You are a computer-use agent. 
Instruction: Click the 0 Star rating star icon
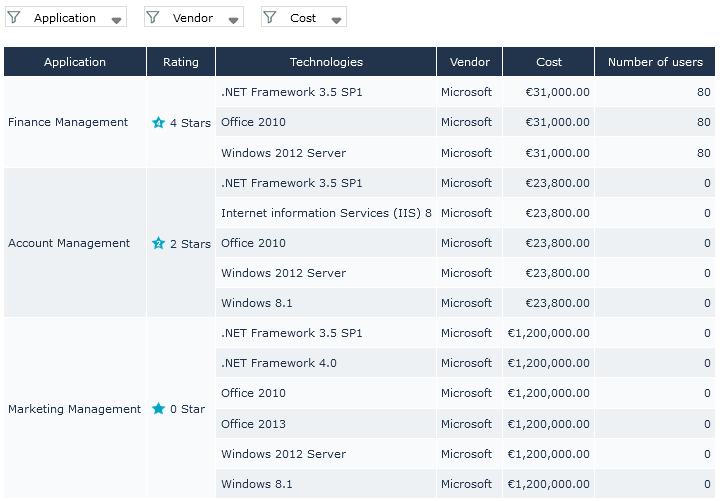click(x=158, y=409)
